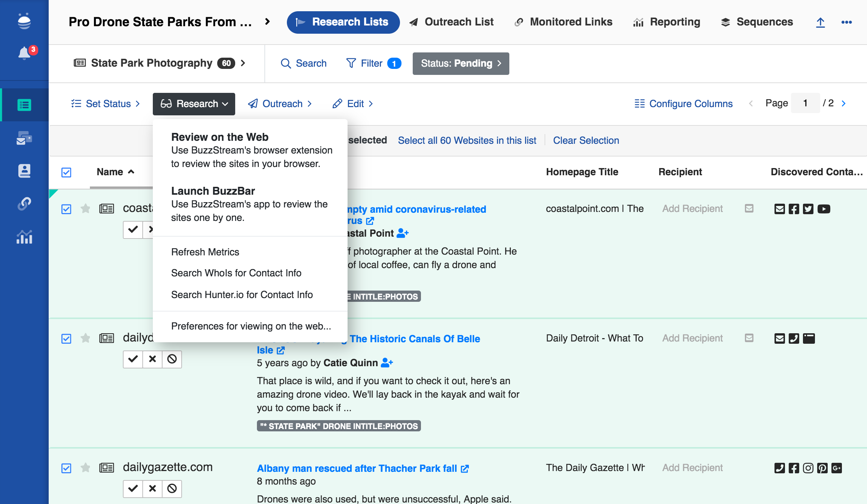This screenshot has width=867, height=504.
Task: Click Select all 60 Websites in this list
Action: click(x=467, y=140)
